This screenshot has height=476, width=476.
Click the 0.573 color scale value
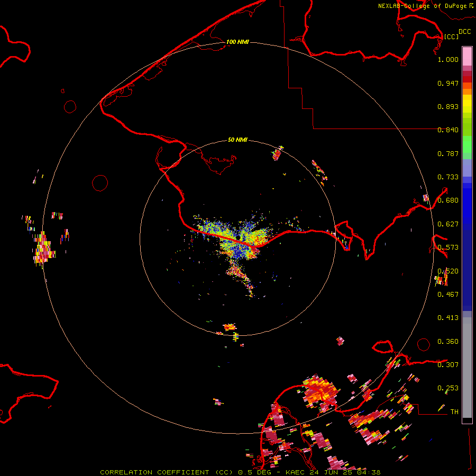click(448, 248)
